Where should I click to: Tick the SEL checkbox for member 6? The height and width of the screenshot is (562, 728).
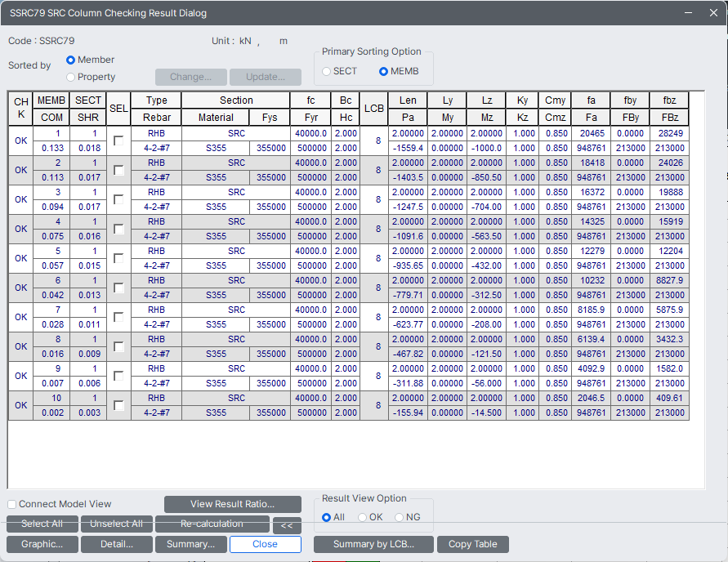118,288
